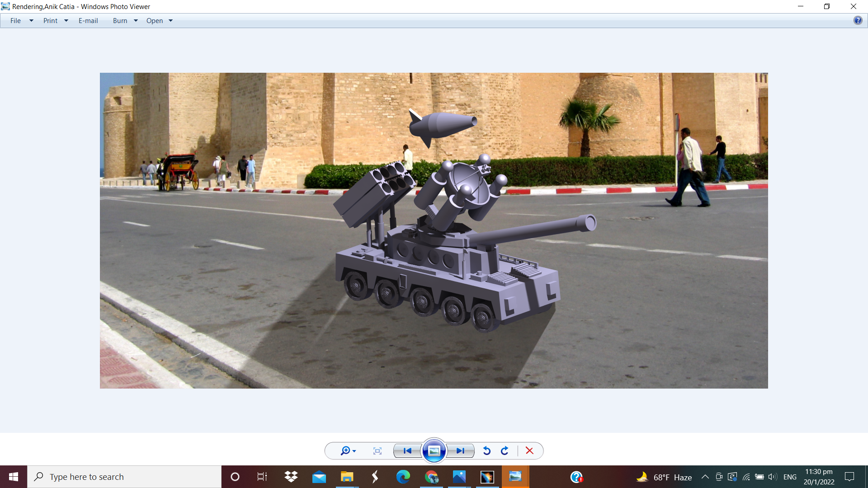The height and width of the screenshot is (488, 868).
Task: Start the slide show
Action: click(434, 451)
